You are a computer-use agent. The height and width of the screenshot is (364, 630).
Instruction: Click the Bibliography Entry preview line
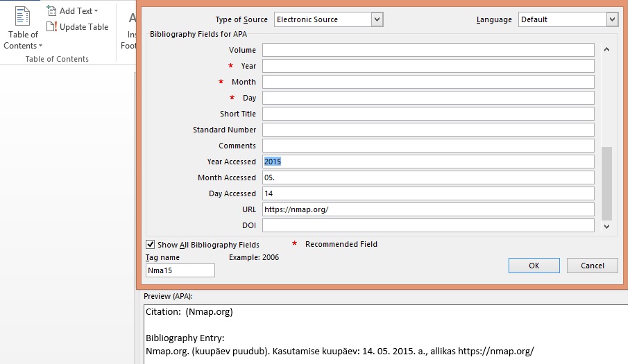pos(339,351)
